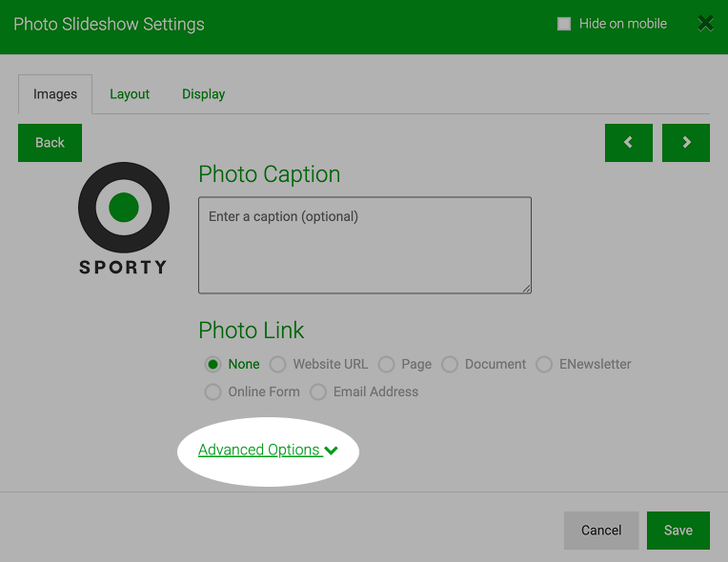The image size is (728, 562).
Task: Click into the photo caption text area
Action: (365, 245)
